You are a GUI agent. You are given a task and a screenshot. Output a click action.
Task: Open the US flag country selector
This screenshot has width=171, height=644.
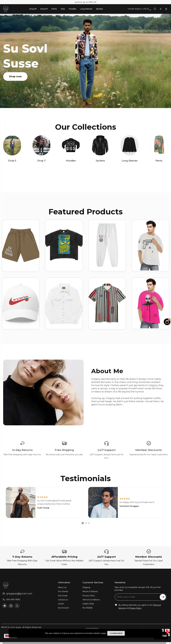coord(7,636)
